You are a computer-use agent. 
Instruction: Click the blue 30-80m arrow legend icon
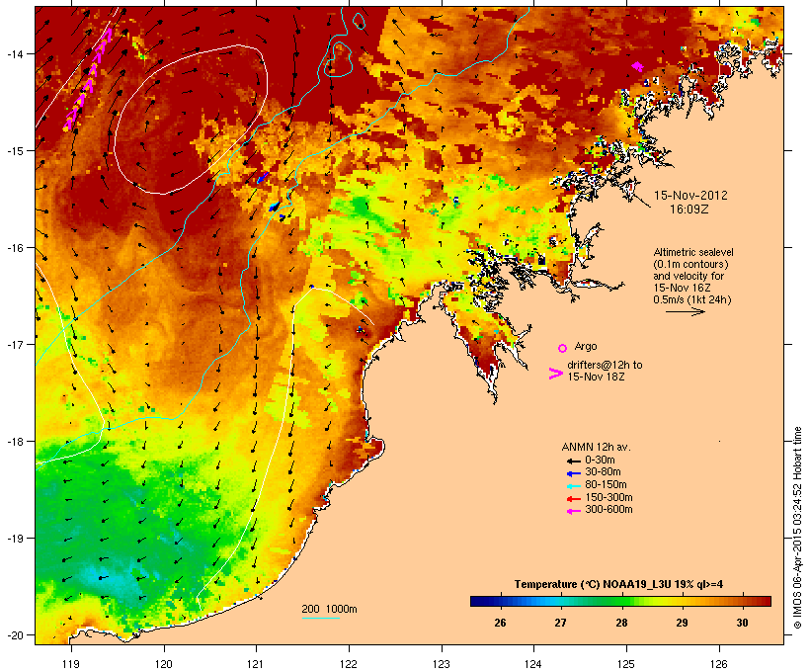[x=573, y=473]
